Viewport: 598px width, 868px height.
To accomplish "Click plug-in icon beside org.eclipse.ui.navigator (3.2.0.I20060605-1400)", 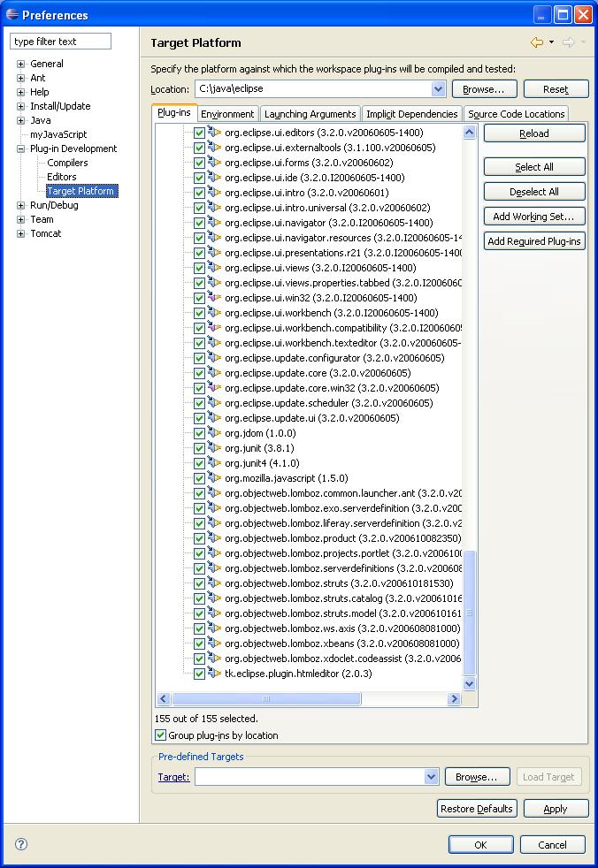I will coord(214,223).
